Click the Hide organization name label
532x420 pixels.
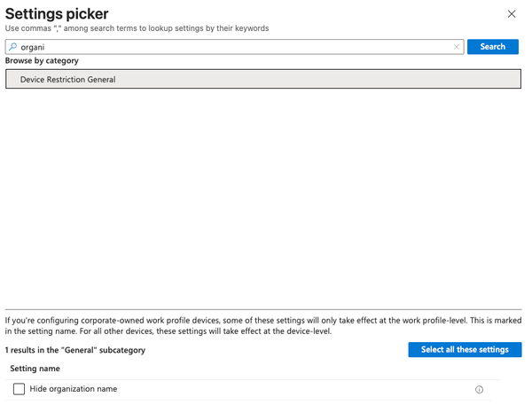[x=74, y=389]
